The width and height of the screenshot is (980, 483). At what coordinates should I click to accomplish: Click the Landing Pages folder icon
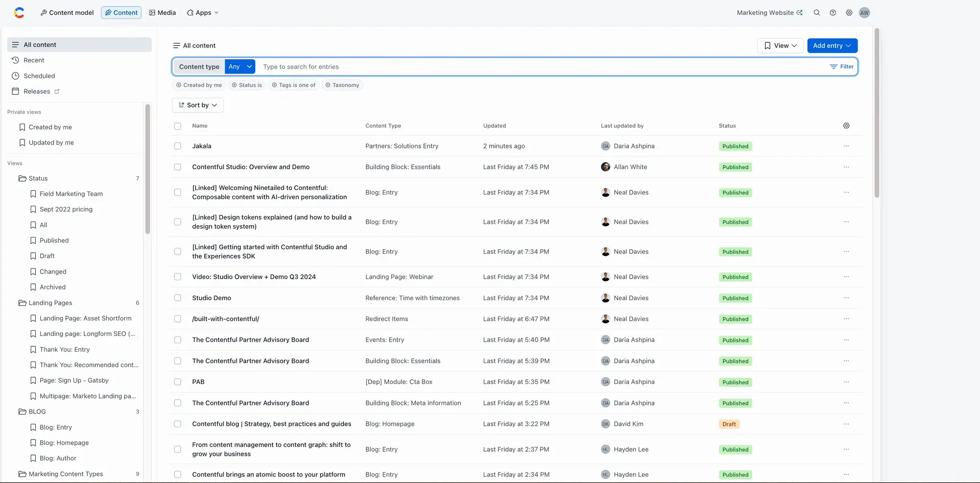(22, 303)
